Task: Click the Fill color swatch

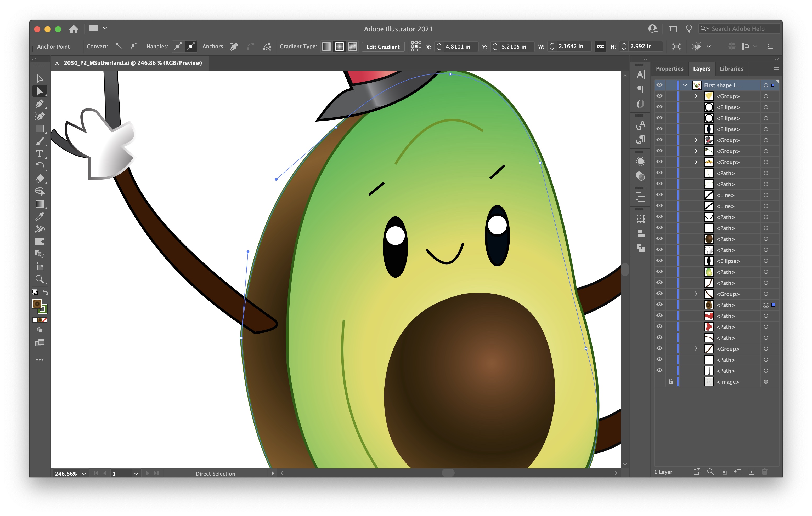Action: (37, 304)
